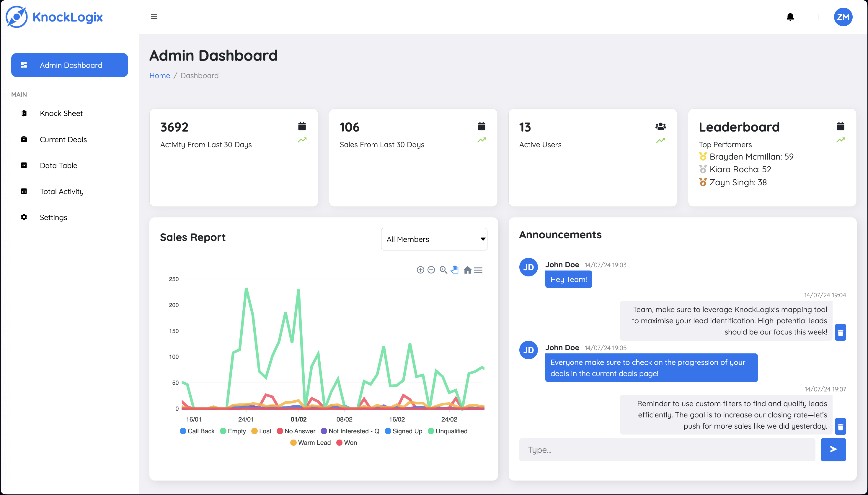Go to Knock Sheet page
The width and height of the screenshot is (868, 495).
tap(61, 113)
